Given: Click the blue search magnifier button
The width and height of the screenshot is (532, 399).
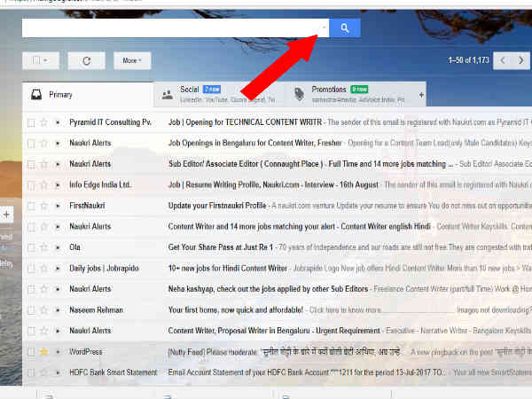Looking at the screenshot, I should point(345,28).
